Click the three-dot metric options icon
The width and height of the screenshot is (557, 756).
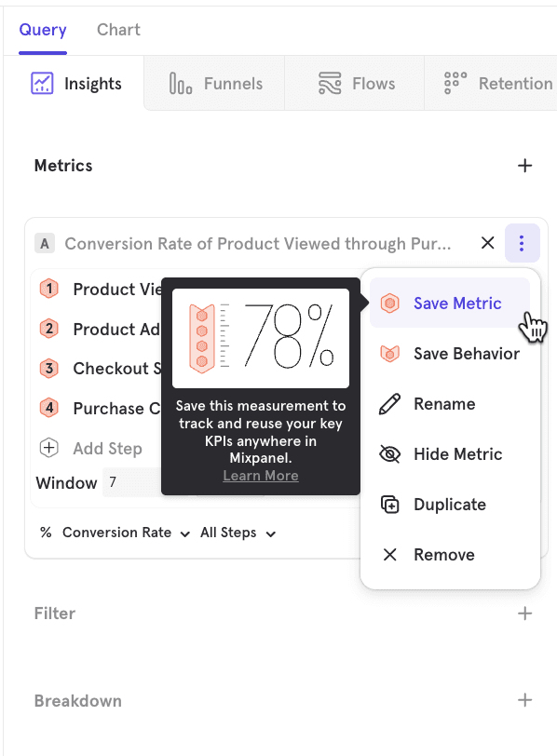coord(522,243)
